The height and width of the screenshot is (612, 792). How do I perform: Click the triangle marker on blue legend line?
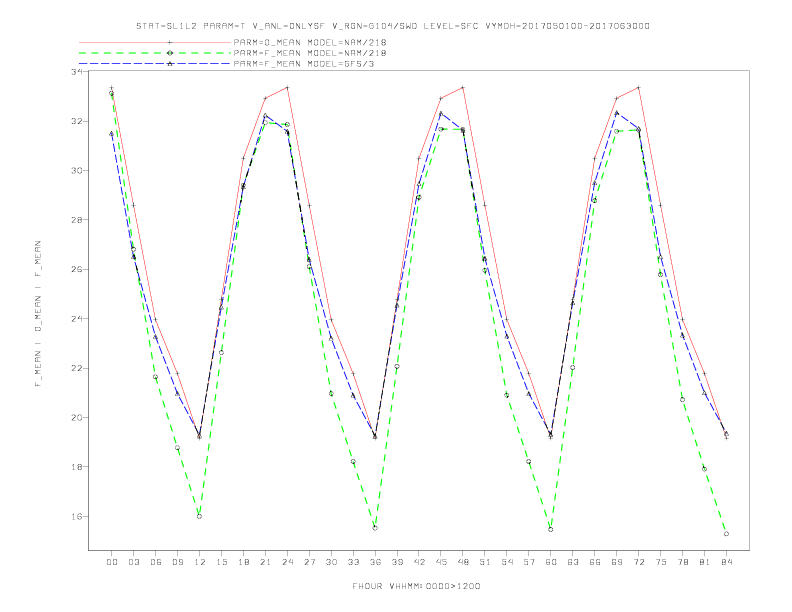[x=170, y=64]
